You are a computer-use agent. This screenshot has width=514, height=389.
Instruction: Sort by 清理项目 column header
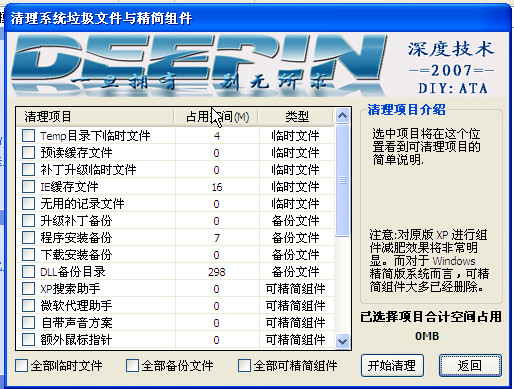95,117
